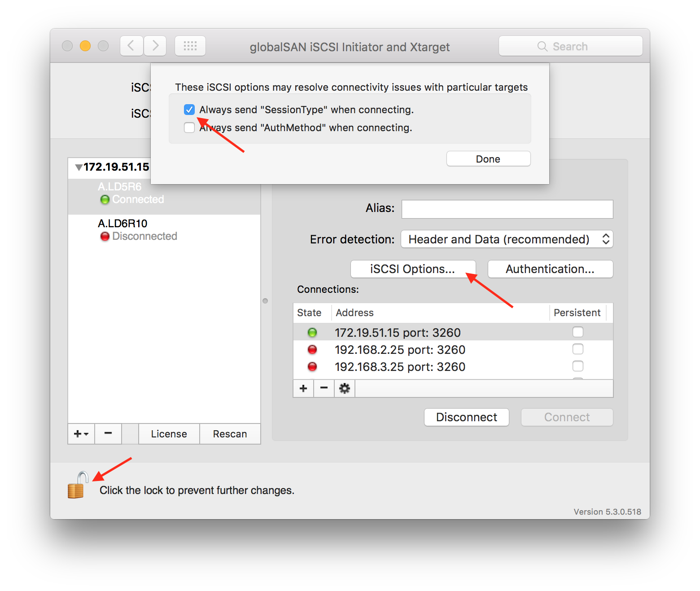Click the back navigation arrow
700x591 pixels.
point(131,46)
